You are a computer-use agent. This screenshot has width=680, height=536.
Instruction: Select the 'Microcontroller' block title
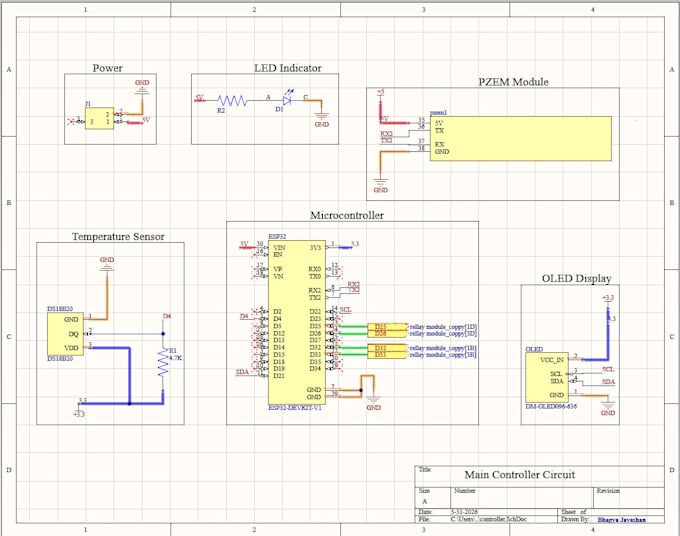347,215
